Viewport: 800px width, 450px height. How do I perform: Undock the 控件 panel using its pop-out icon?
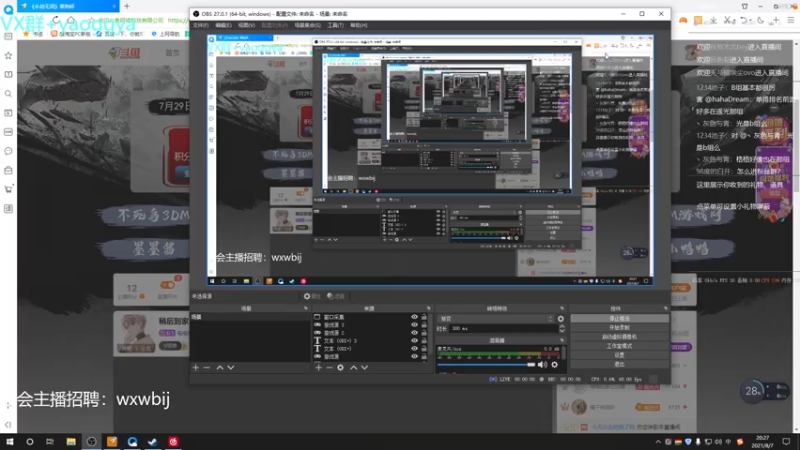coord(666,308)
